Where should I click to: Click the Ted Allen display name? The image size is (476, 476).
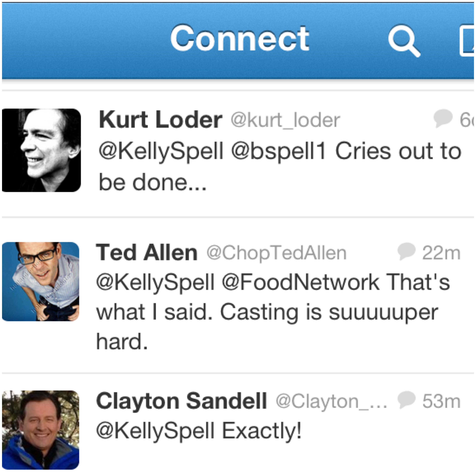pyautogui.click(x=147, y=252)
